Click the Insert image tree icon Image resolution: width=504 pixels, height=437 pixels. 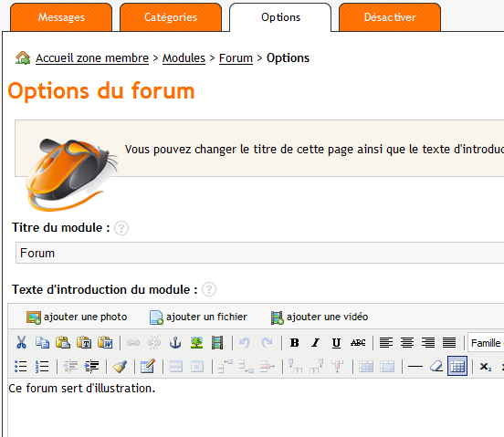196,343
